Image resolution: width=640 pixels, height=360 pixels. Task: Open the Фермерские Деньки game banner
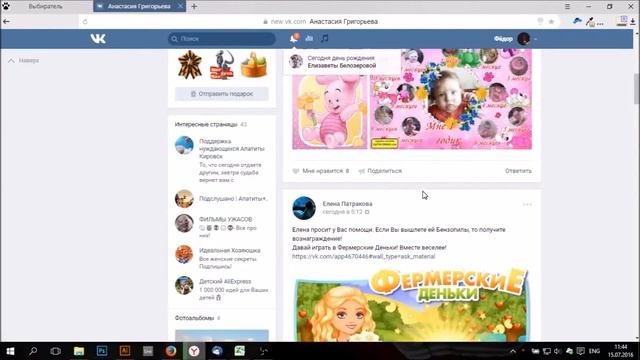click(412, 305)
